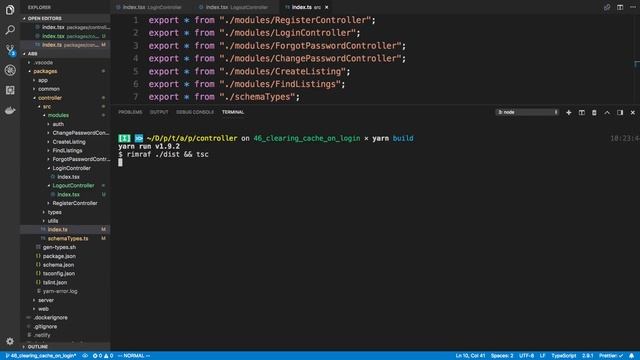Select .gitignore in the file tree

pos(45,327)
